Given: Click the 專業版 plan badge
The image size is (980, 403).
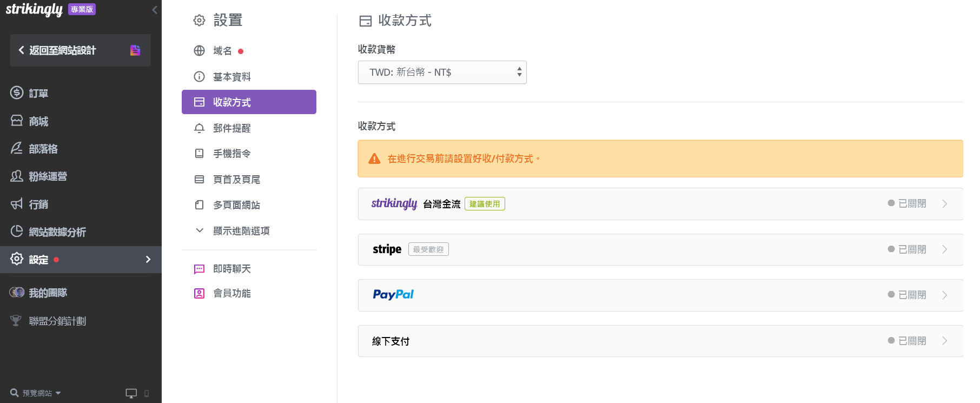Looking at the screenshot, I should (x=82, y=9).
